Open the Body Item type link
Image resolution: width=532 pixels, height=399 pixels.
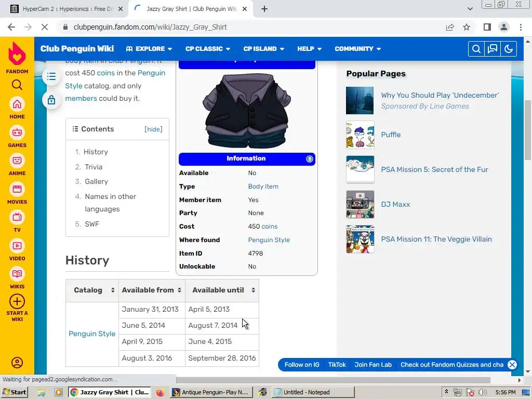pyautogui.click(x=263, y=187)
